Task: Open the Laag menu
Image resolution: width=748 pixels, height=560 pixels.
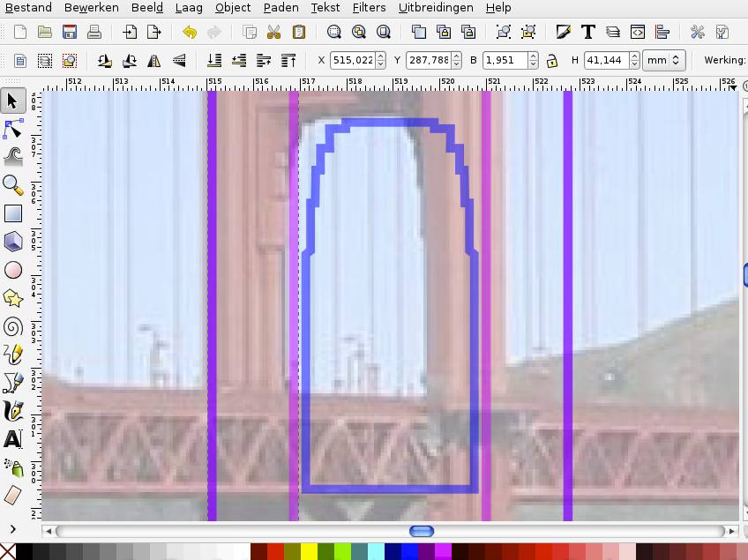Action: click(189, 8)
